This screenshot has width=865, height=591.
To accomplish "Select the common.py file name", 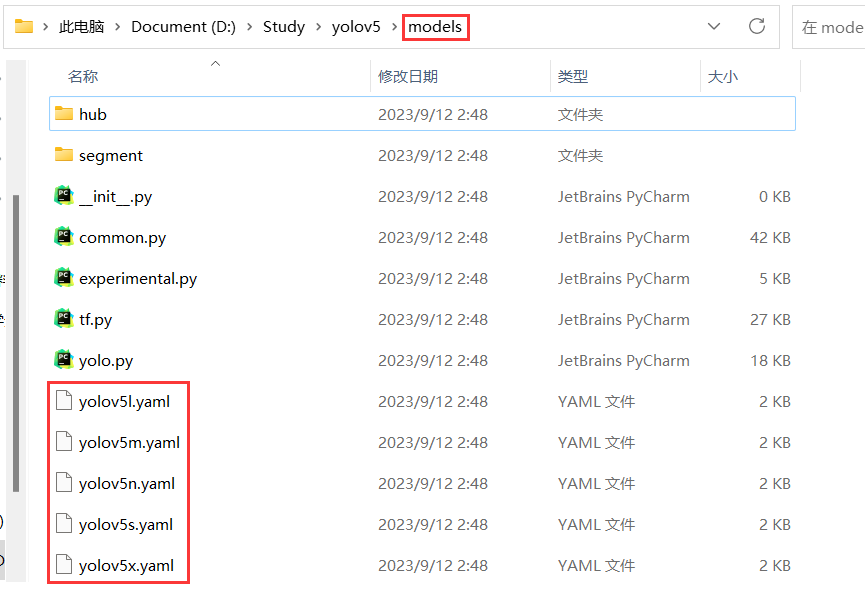I will click(x=122, y=238).
